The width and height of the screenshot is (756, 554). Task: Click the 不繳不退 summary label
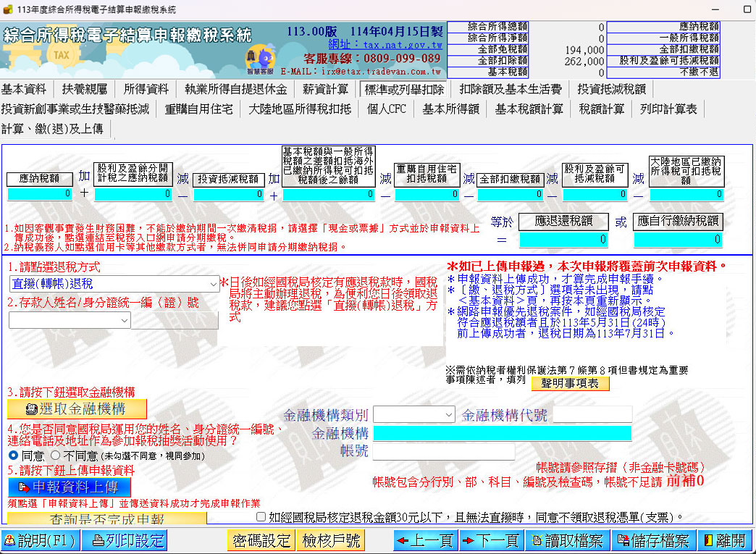663,72
